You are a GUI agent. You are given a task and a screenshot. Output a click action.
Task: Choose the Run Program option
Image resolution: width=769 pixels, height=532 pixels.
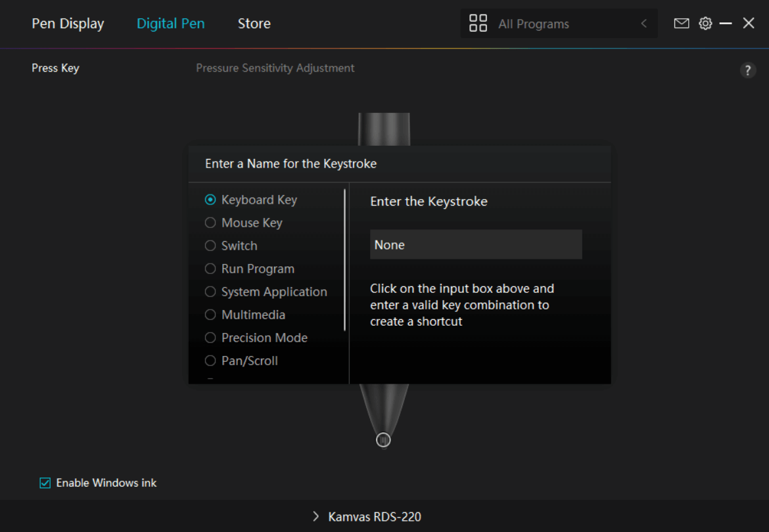[x=210, y=269]
